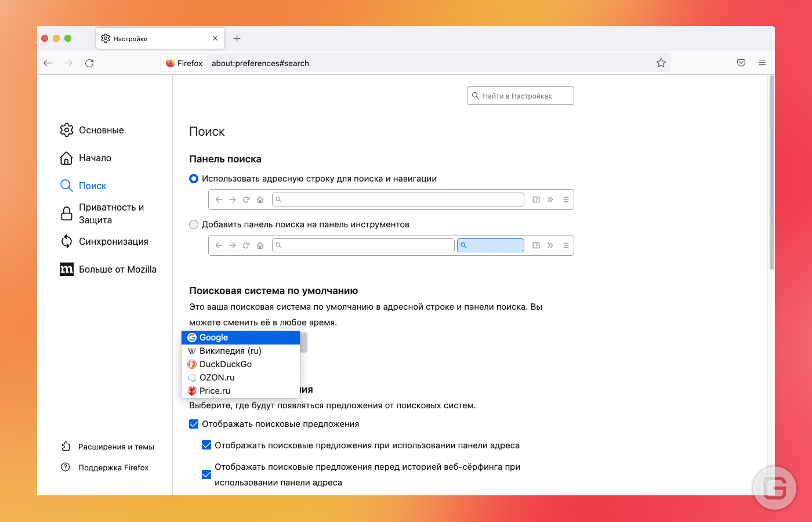Open the Синхронизация category
Image resolution: width=812 pixels, height=522 pixels.
[x=104, y=241]
